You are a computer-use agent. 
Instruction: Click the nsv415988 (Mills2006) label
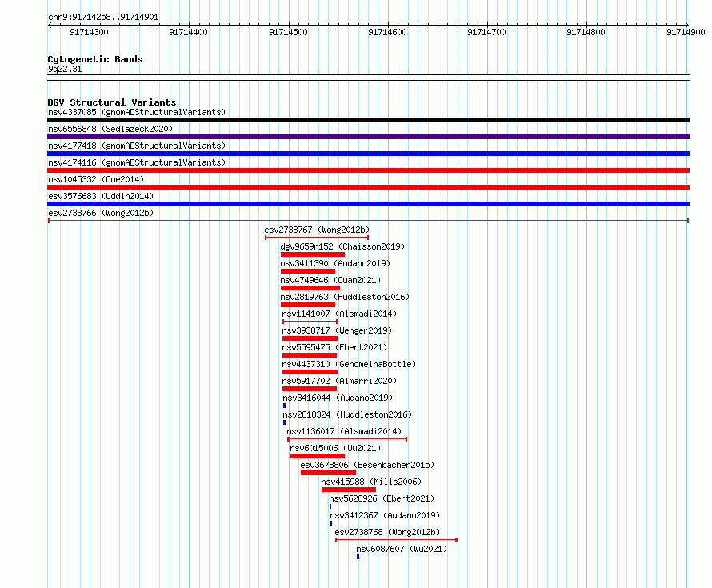(x=371, y=482)
